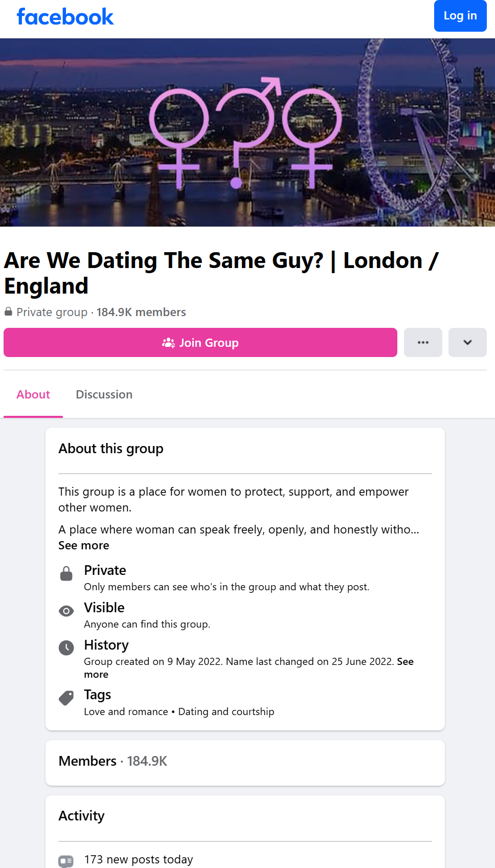
Task: Open the Members 184.9K card
Action: tap(245, 762)
